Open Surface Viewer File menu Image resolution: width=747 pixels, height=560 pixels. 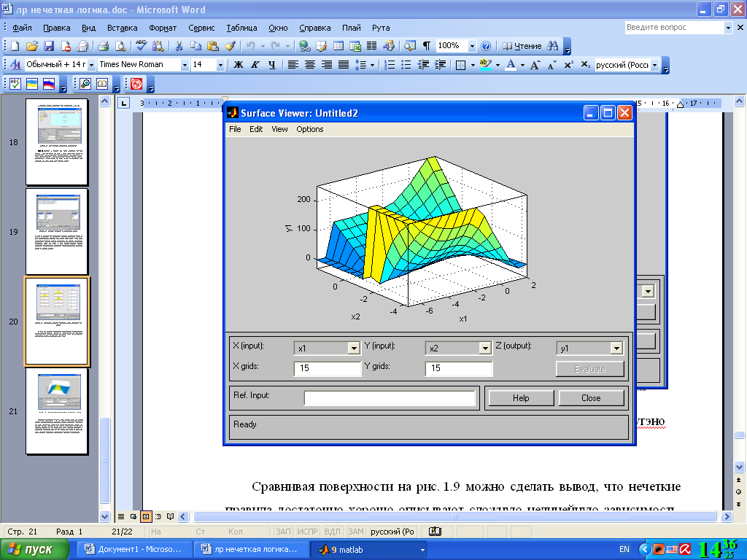point(235,129)
